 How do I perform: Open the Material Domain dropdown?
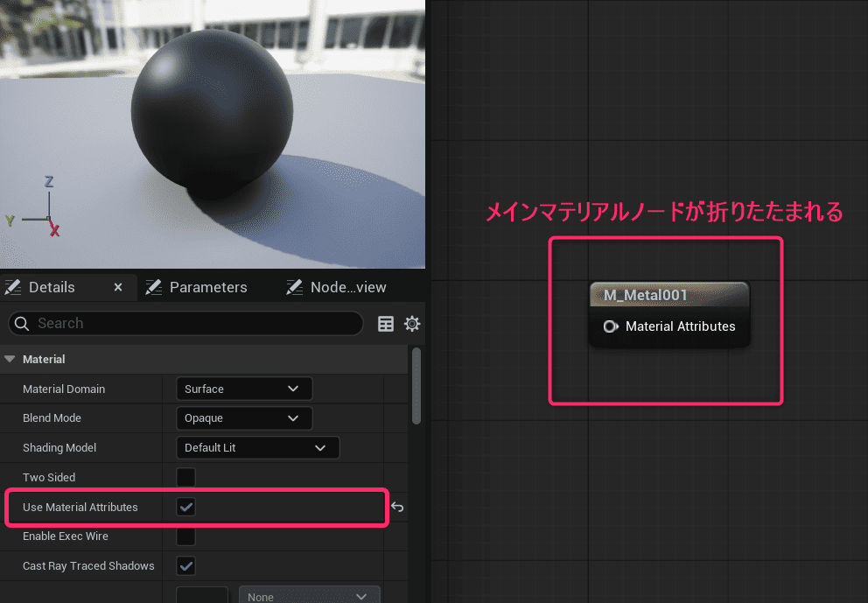tap(243, 389)
